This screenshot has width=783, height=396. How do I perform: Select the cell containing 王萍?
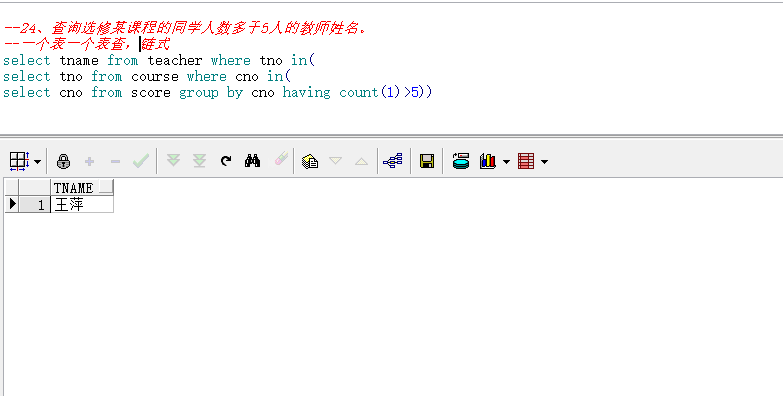point(82,204)
